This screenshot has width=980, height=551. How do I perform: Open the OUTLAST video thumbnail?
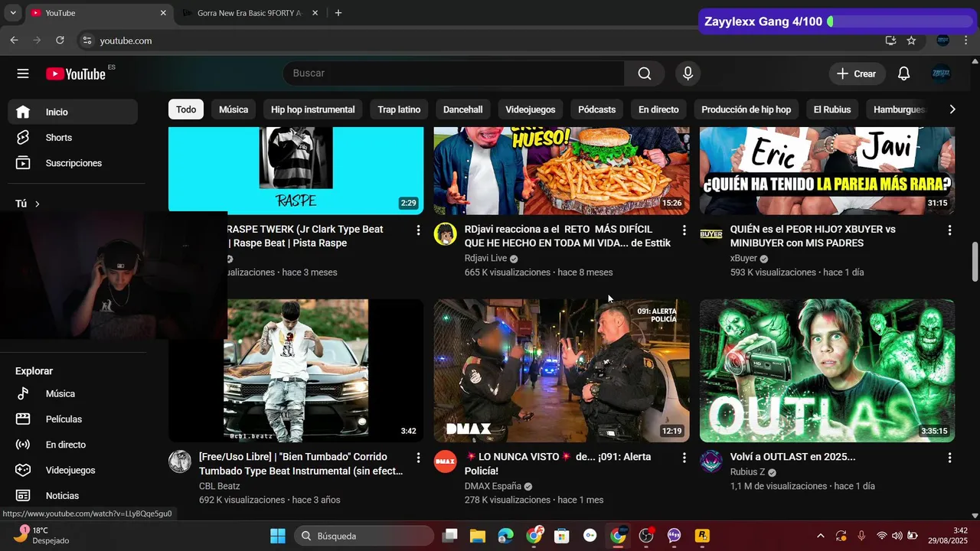point(827,370)
